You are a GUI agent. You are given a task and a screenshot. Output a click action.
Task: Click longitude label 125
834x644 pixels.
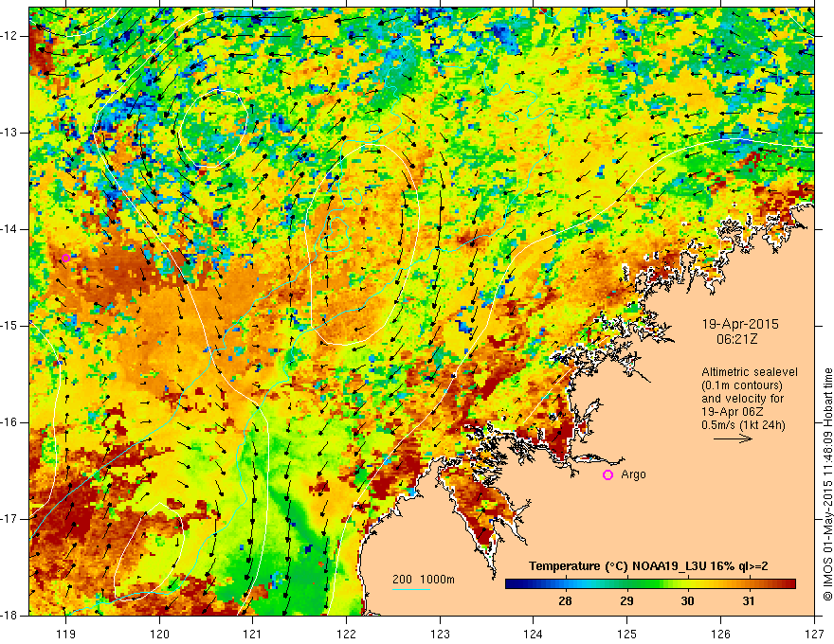click(627, 634)
